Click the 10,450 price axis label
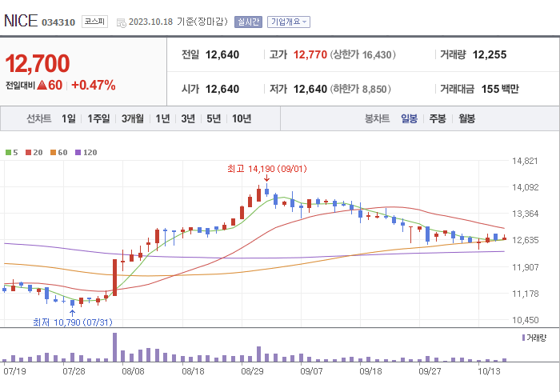560x392 pixels. pos(525,320)
